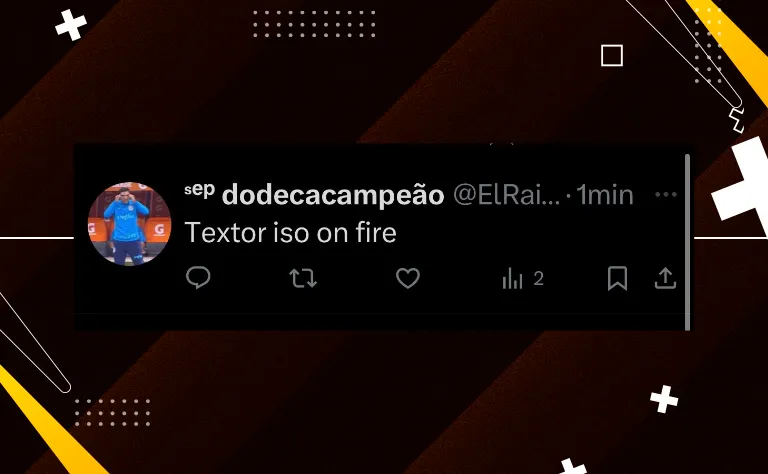This screenshot has height=474, width=768.
Task: Retweet the "Textor iso on fire" post
Action: point(303,278)
